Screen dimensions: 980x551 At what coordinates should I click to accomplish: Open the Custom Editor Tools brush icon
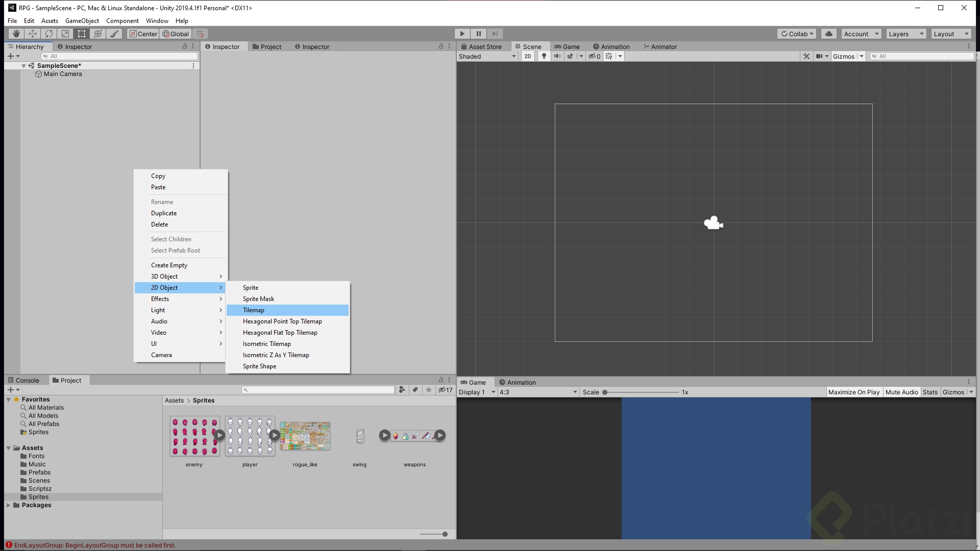pyautogui.click(x=114, y=33)
